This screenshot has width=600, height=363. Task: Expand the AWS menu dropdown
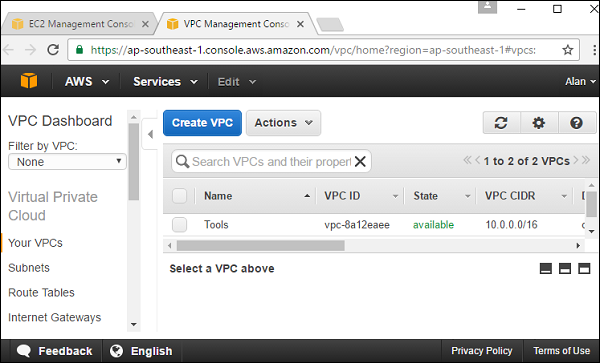click(x=87, y=81)
